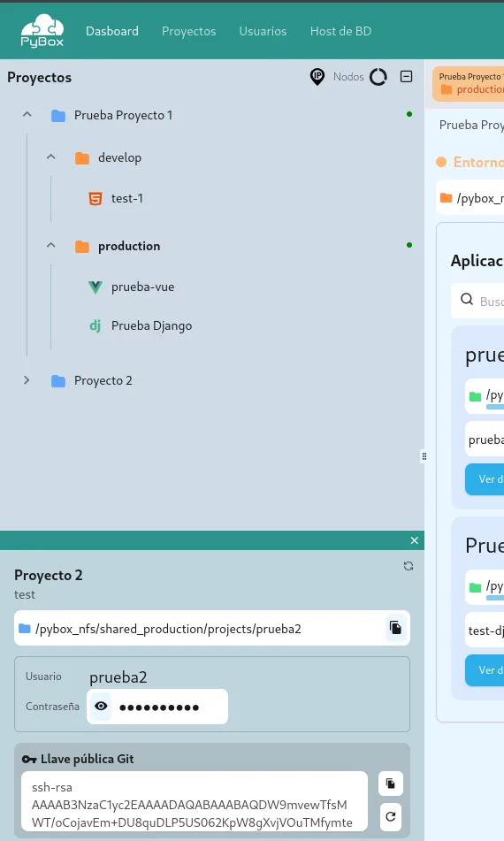Click the Proyecto 2 tree folder icon
The width and height of the screenshot is (504, 841).
pyautogui.click(x=57, y=381)
